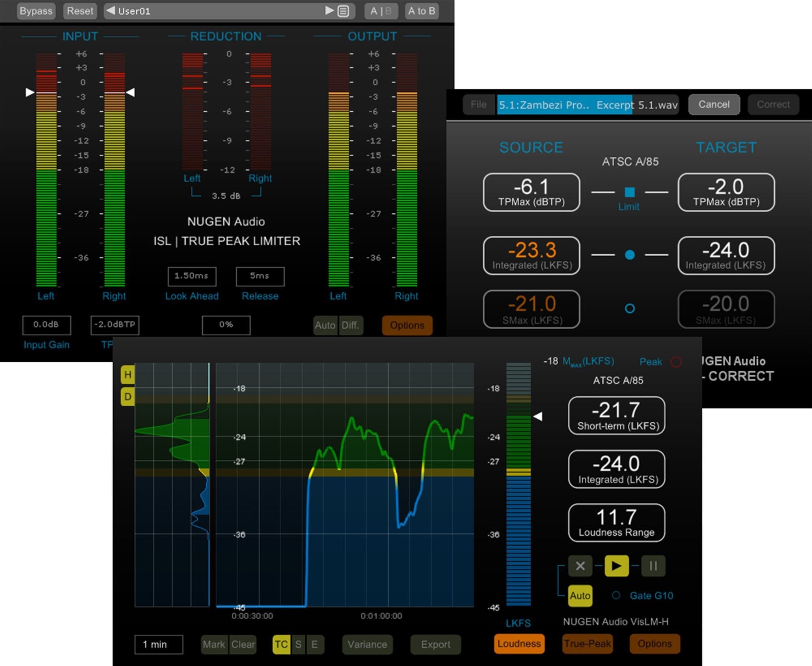Toggle the D button in VisLM

click(127, 397)
